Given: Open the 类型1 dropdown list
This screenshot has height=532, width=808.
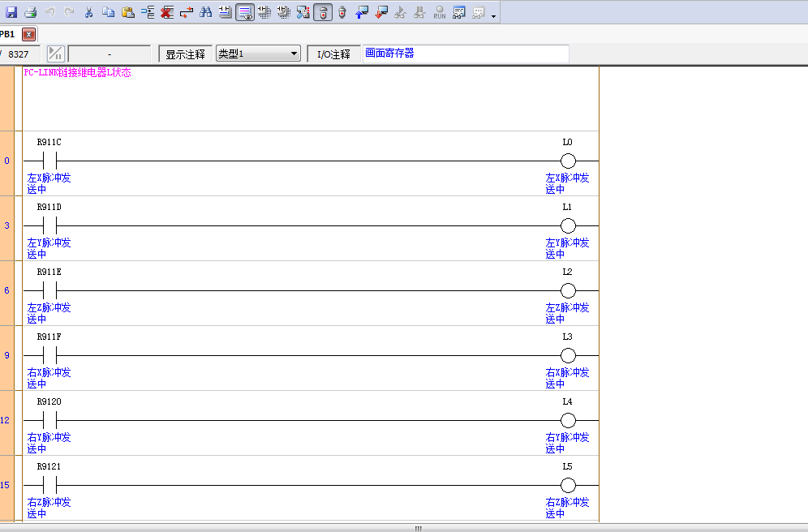Looking at the screenshot, I should point(294,54).
